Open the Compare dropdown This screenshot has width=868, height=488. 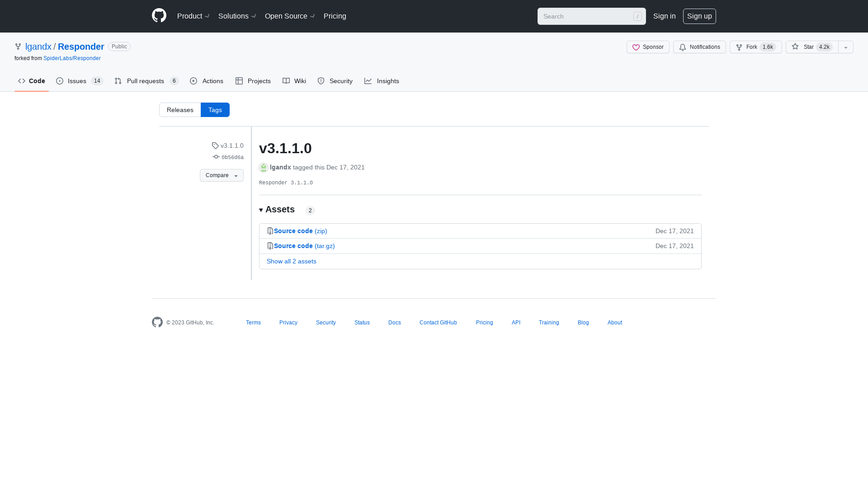(222, 175)
